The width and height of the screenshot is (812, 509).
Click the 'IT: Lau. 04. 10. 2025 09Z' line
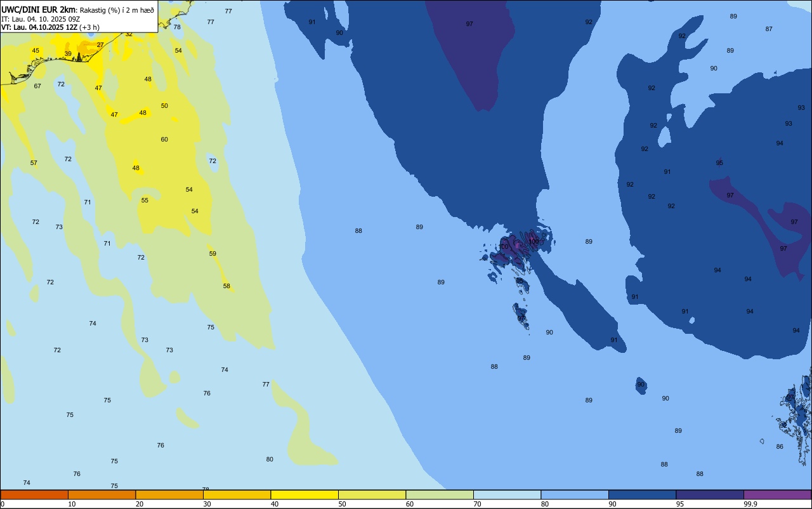(39, 19)
